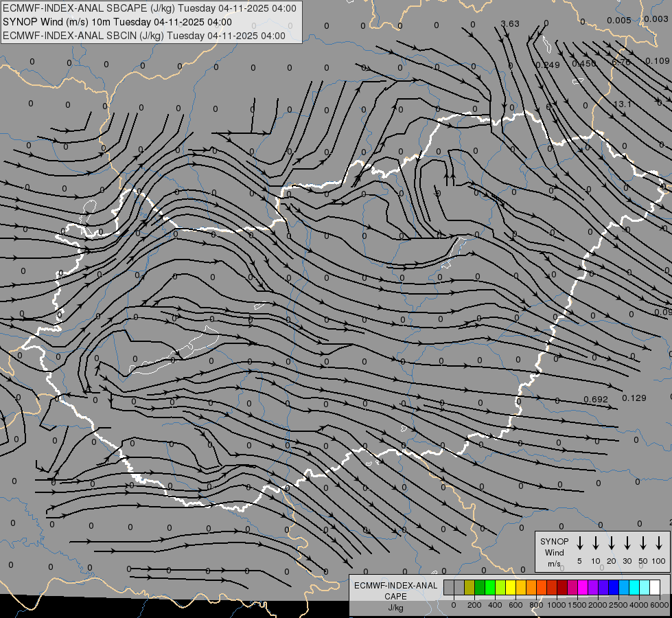Click the 0.129 value on the map

634,398
